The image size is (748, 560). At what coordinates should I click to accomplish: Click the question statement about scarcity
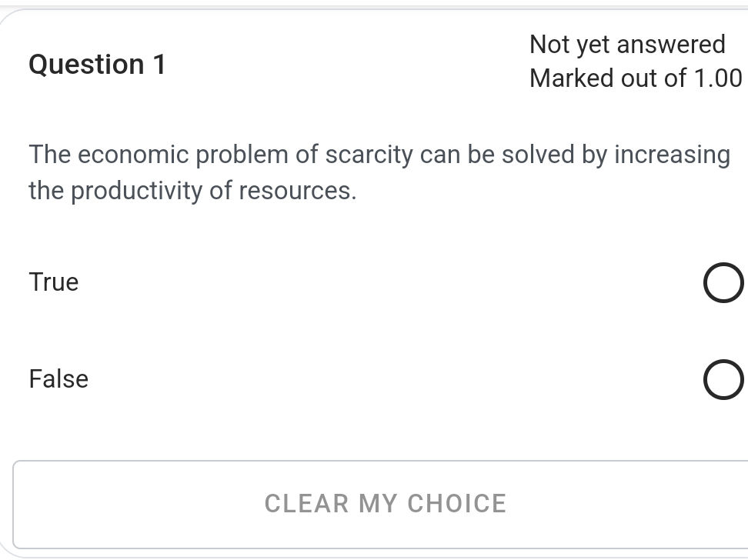pos(379,172)
